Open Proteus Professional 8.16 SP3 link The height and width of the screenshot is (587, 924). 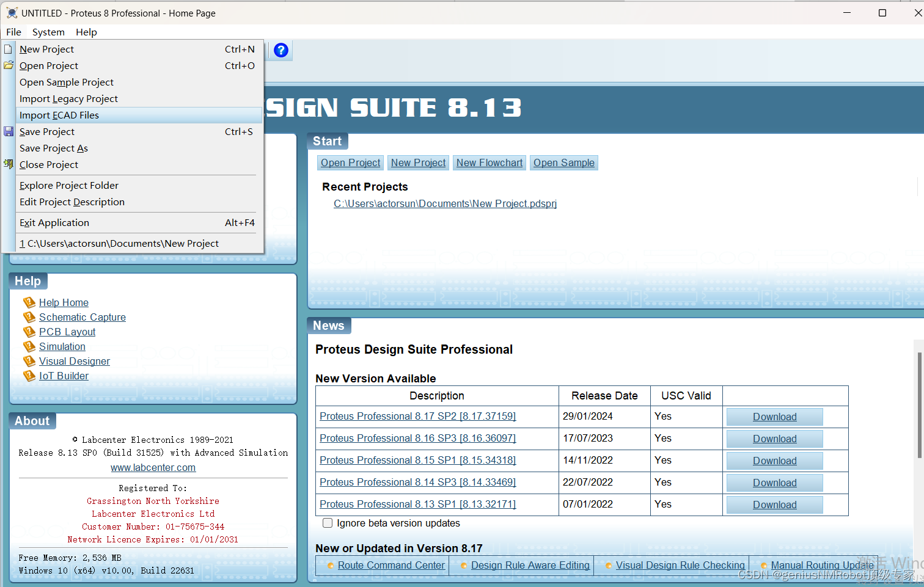417,438
